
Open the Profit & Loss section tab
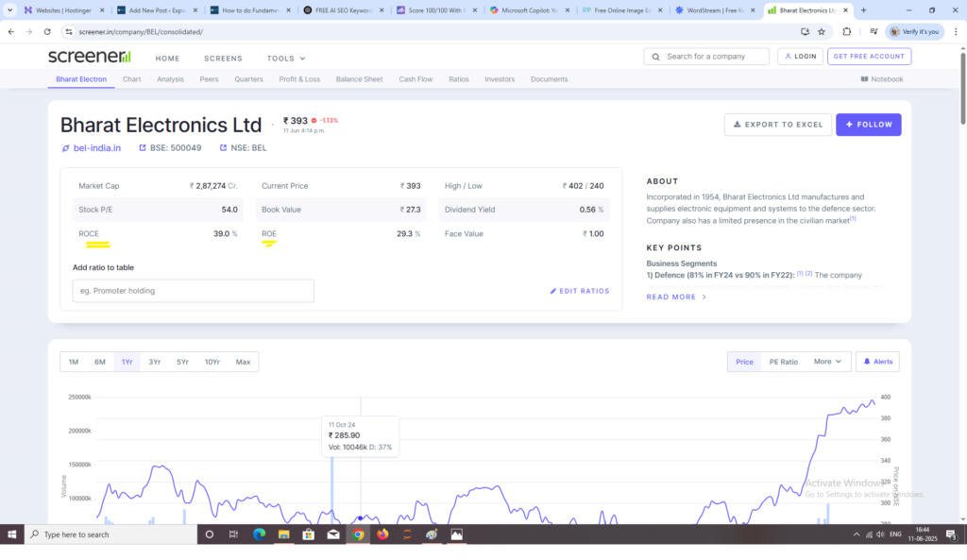[x=299, y=79]
